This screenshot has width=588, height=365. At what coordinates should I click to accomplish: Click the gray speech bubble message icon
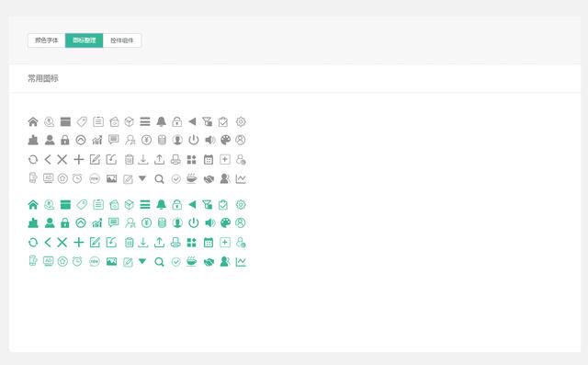coord(113,140)
